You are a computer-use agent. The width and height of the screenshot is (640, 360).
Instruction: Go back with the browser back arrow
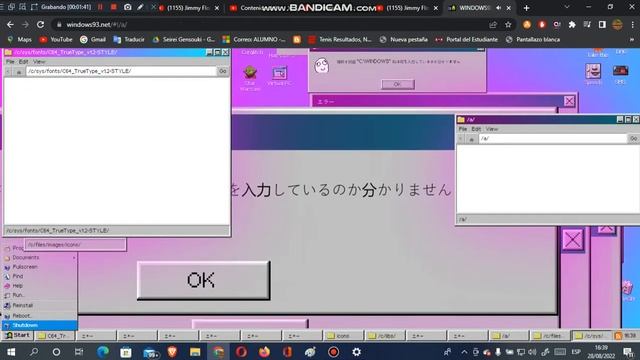(x=10, y=24)
